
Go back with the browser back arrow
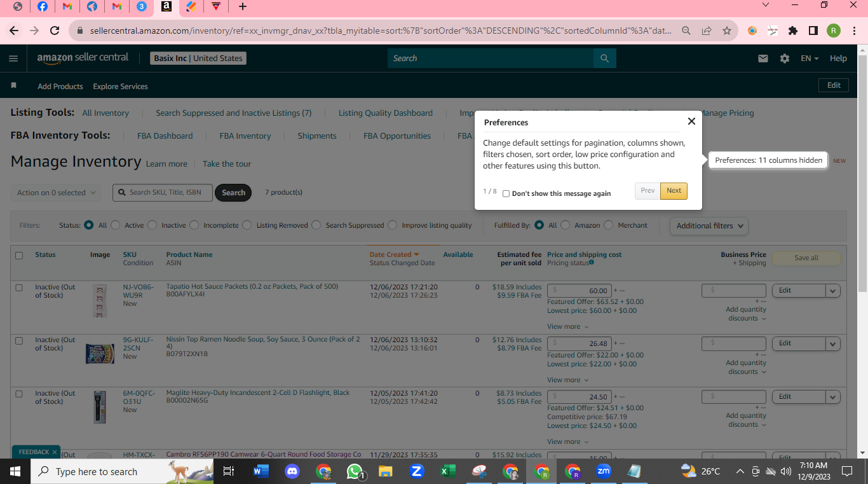pos(14,31)
